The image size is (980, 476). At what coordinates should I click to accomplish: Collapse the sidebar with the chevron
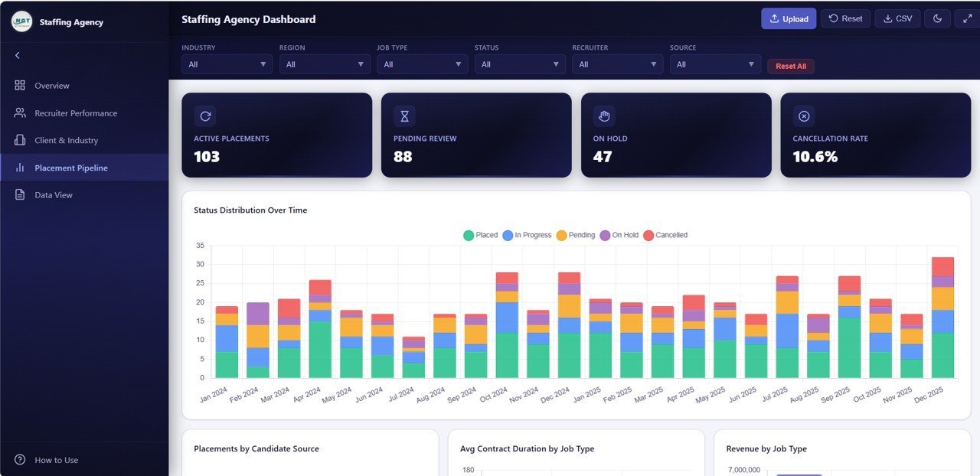[x=17, y=54]
